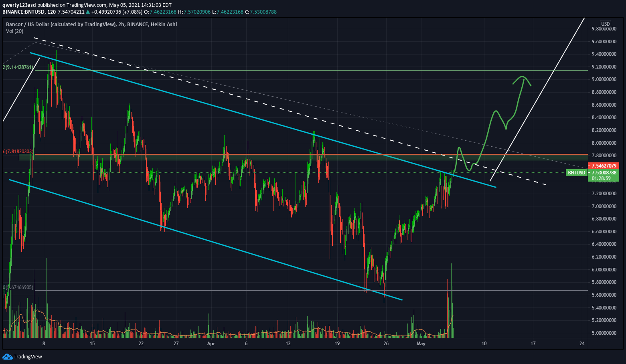
Task: Click the 17 date label on the time axis
Action: 533,344
